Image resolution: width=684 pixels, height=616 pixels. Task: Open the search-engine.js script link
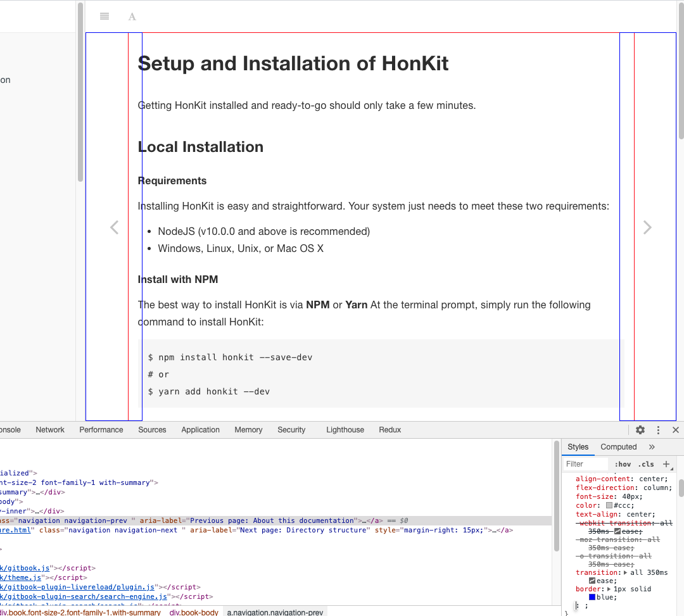coord(82,596)
